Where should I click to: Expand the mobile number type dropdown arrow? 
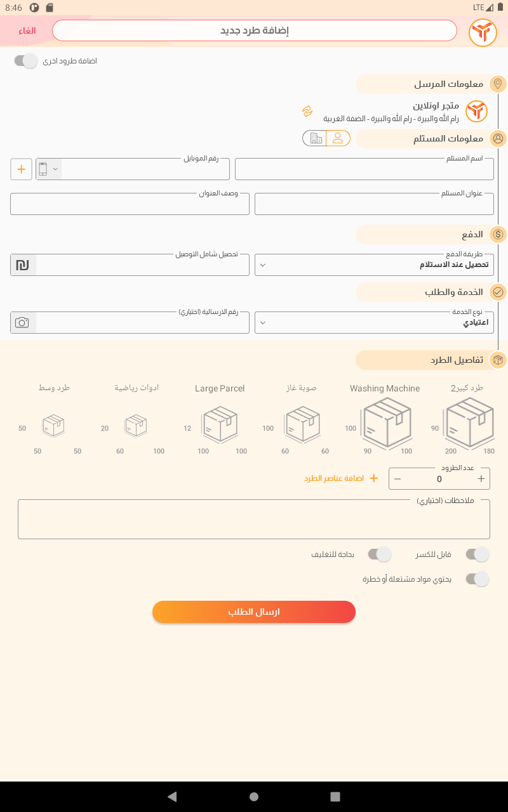55,169
